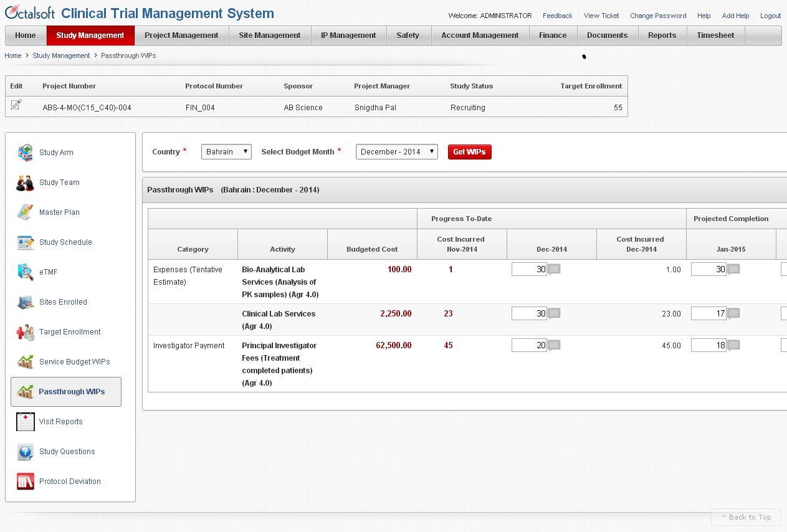Select the Passthrough WIPs sidebar icon
The height and width of the screenshot is (532, 787).
(25, 391)
